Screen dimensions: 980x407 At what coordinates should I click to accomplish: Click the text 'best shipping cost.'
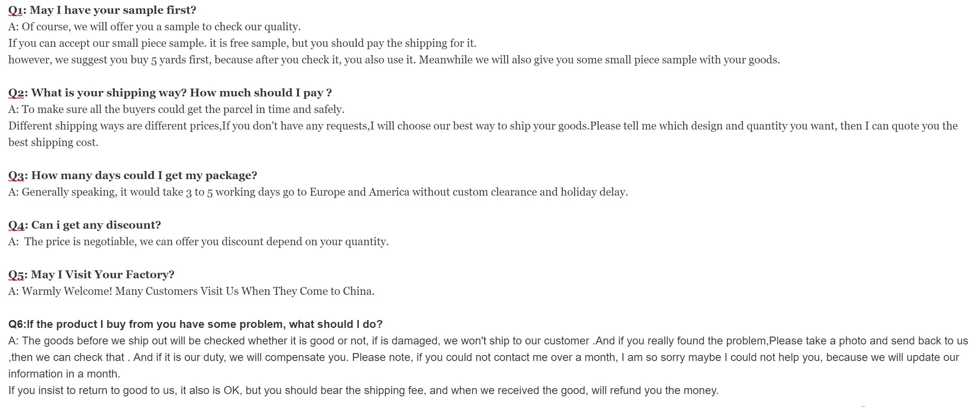point(53,142)
